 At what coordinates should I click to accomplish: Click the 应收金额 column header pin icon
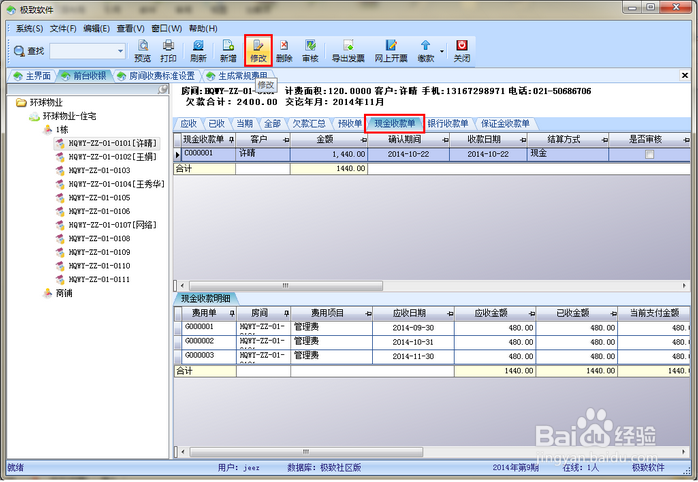[x=532, y=314]
